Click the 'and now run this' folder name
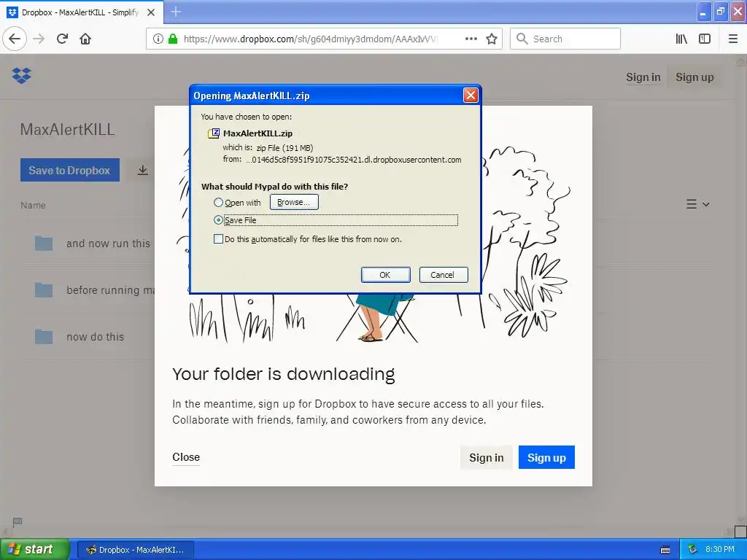747x560 pixels. [108, 244]
